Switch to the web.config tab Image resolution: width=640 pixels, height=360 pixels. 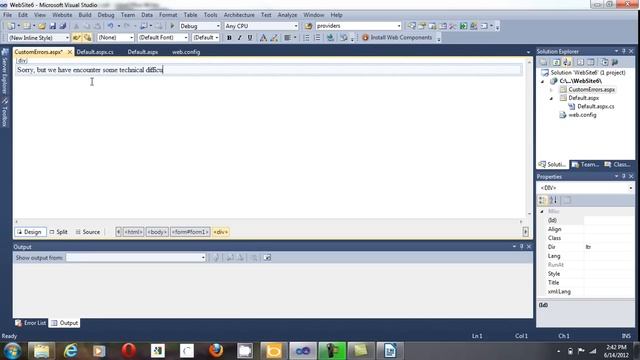coord(186,52)
